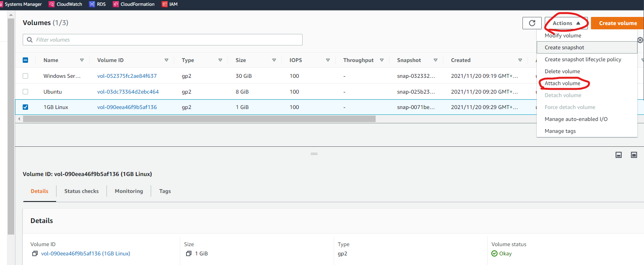This screenshot has height=265, width=644.
Task: Switch to the Details tab
Action: (40, 191)
